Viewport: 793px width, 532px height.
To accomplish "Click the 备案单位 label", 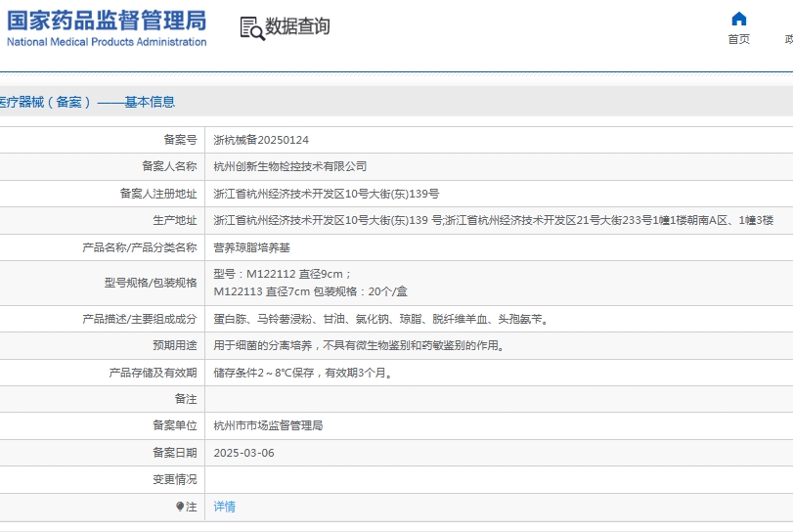I will point(174,425).
